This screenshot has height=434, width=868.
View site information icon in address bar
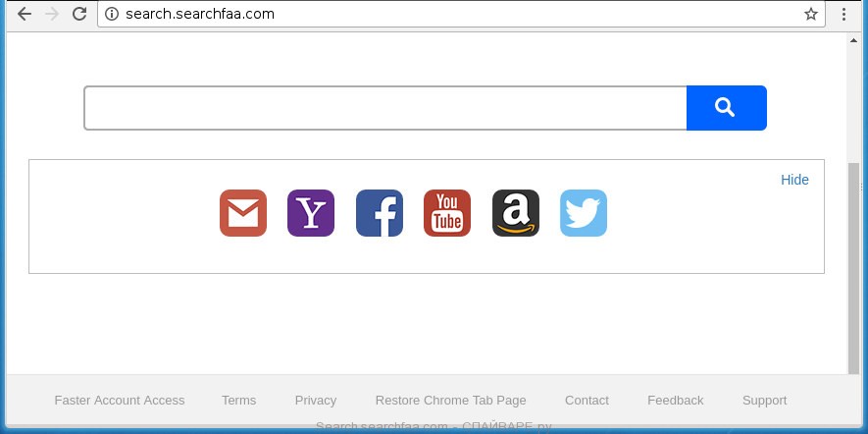tap(112, 14)
